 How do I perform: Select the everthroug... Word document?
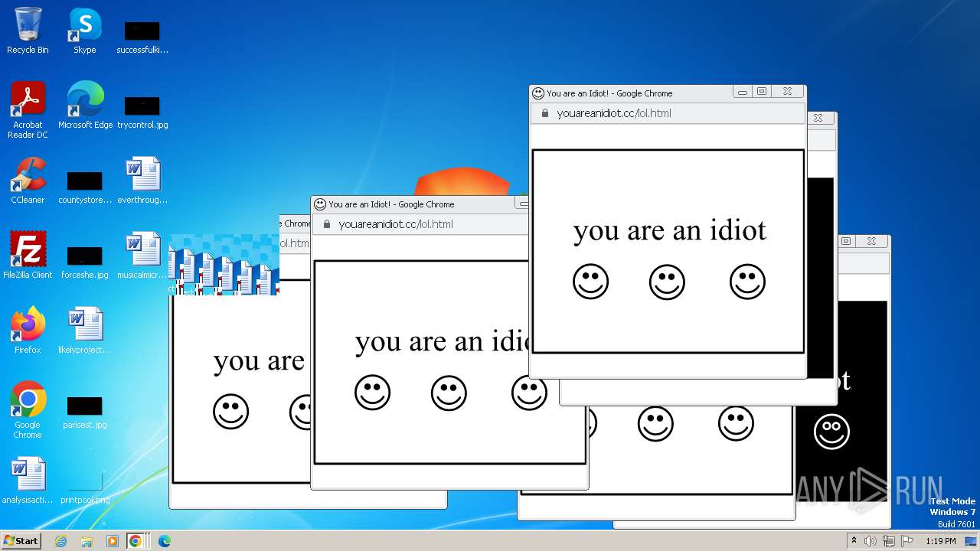[142, 181]
